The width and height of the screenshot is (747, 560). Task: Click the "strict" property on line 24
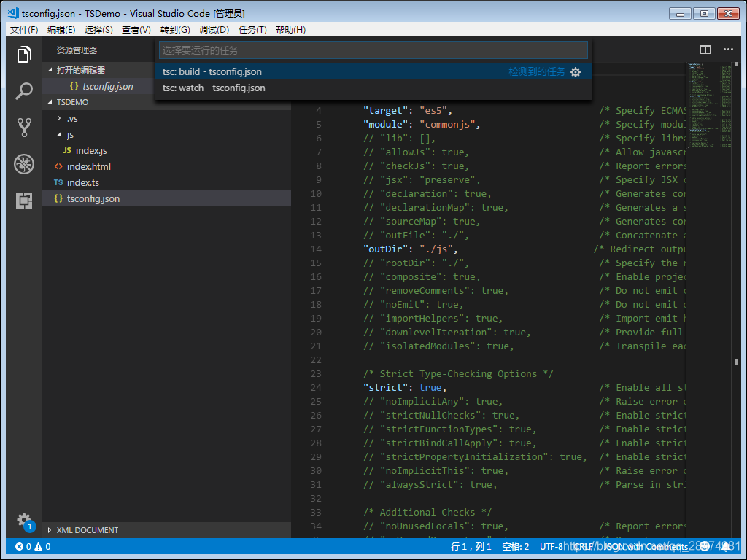click(385, 388)
